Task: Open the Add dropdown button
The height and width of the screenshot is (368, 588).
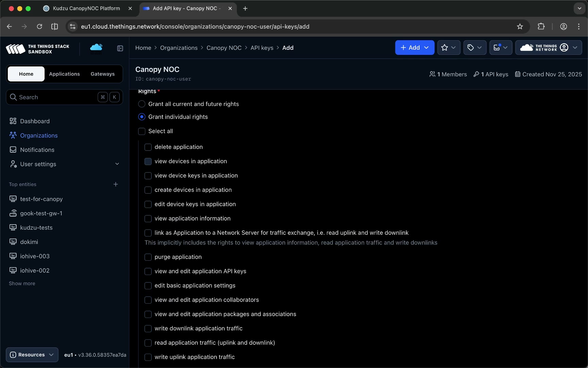Action: tap(414, 48)
